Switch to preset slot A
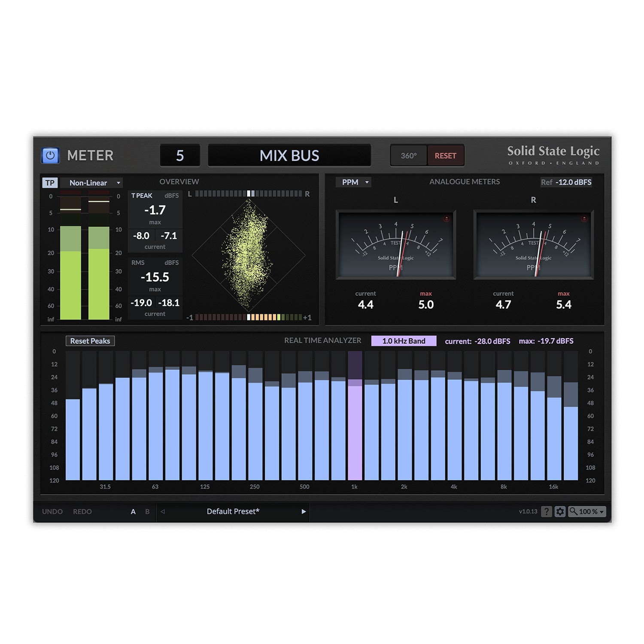The height and width of the screenshot is (644, 644). pyautogui.click(x=133, y=511)
